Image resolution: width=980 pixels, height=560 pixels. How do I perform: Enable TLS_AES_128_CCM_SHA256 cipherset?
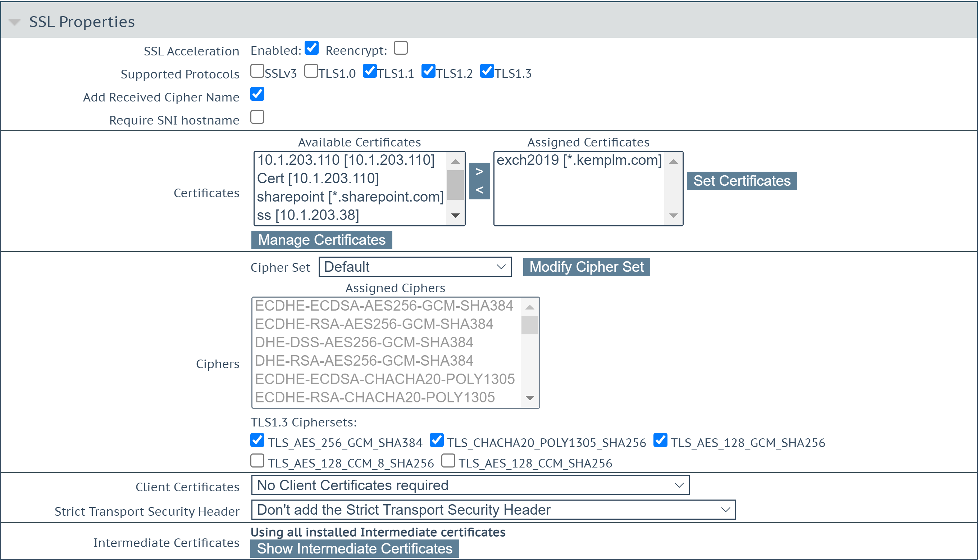pyautogui.click(x=448, y=461)
